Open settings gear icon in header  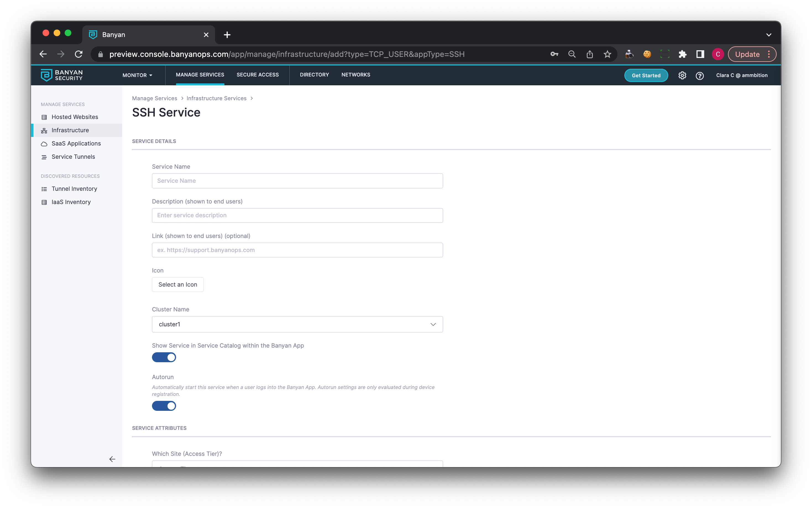pyautogui.click(x=682, y=75)
